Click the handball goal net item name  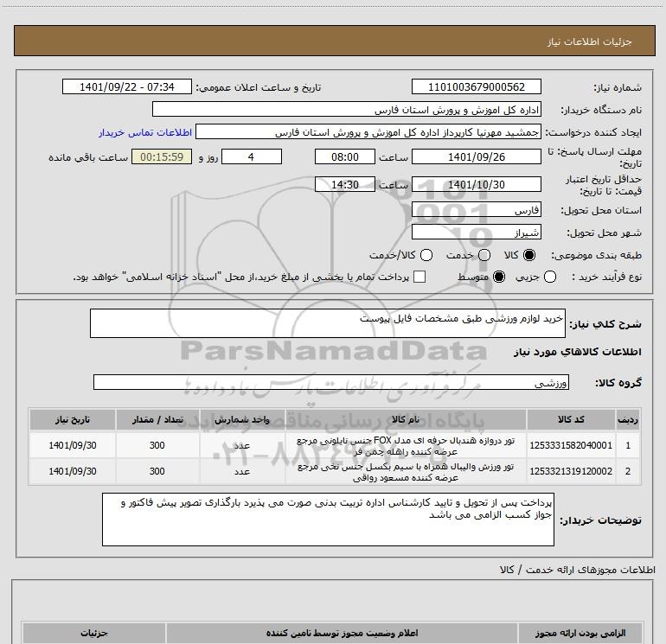[406, 446]
